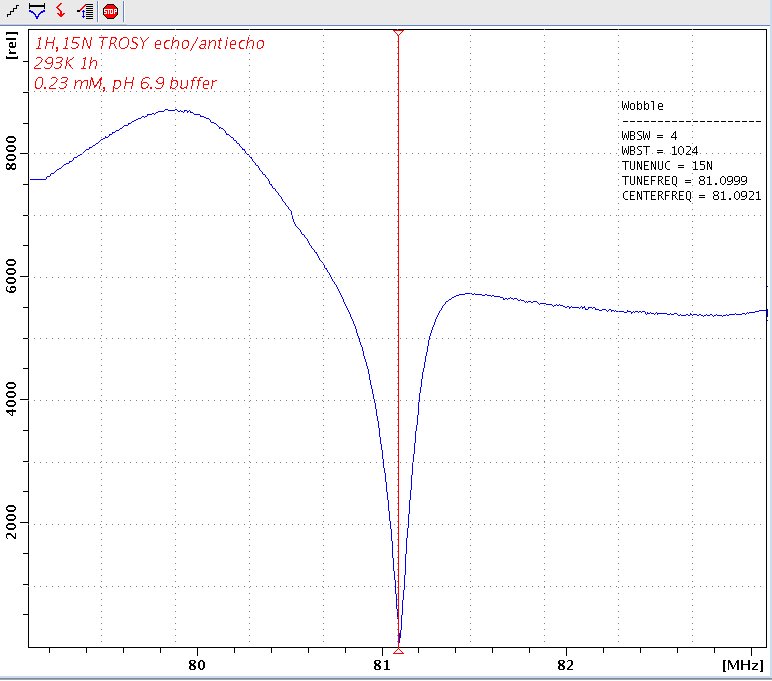Click the red triangle marker at top

click(x=398, y=33)
